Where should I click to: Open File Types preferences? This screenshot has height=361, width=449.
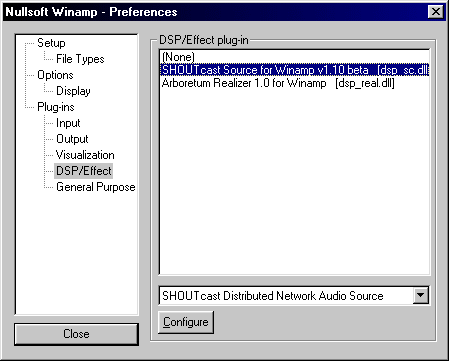click(x=80, y=59)
